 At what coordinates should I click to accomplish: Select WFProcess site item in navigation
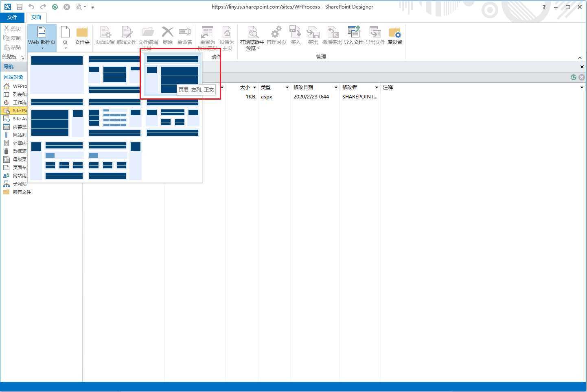tap(15, 86)
